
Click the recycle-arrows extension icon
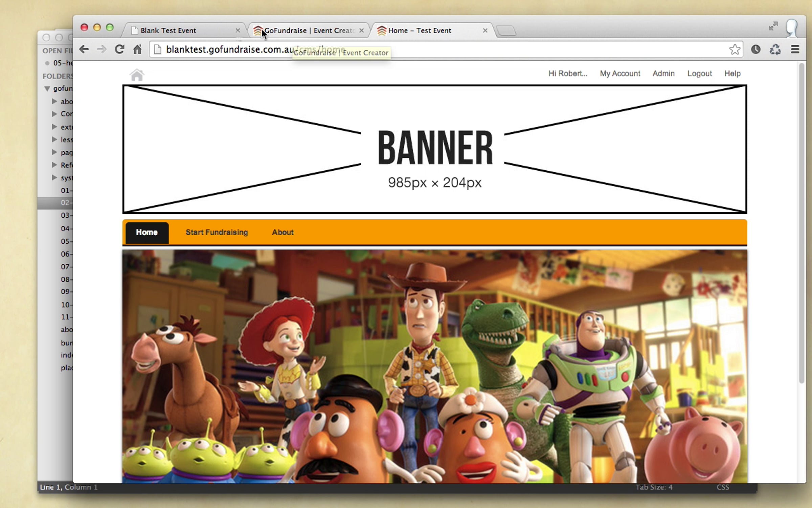pyautogui.click(x=775, y=49)
